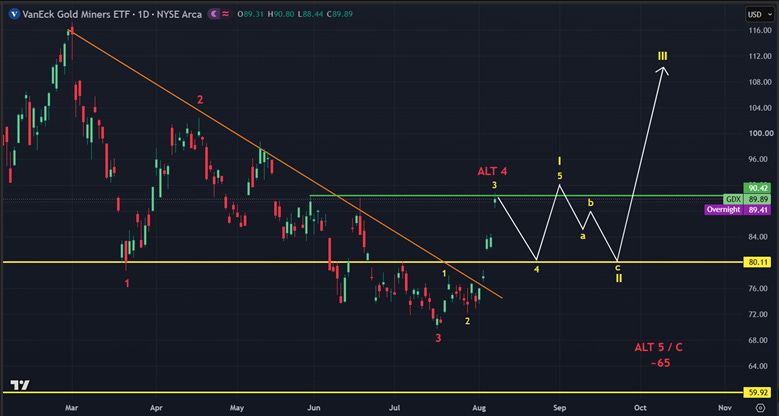This screenshot has width=779, height=416.
Task: Click the Mar label on time axis
Action: 74,408
